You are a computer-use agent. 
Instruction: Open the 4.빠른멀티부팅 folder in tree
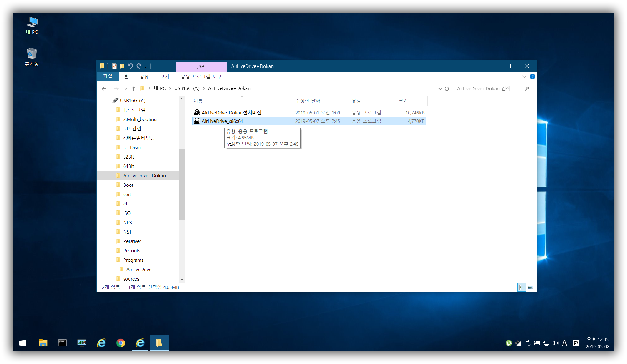[139, 138]
